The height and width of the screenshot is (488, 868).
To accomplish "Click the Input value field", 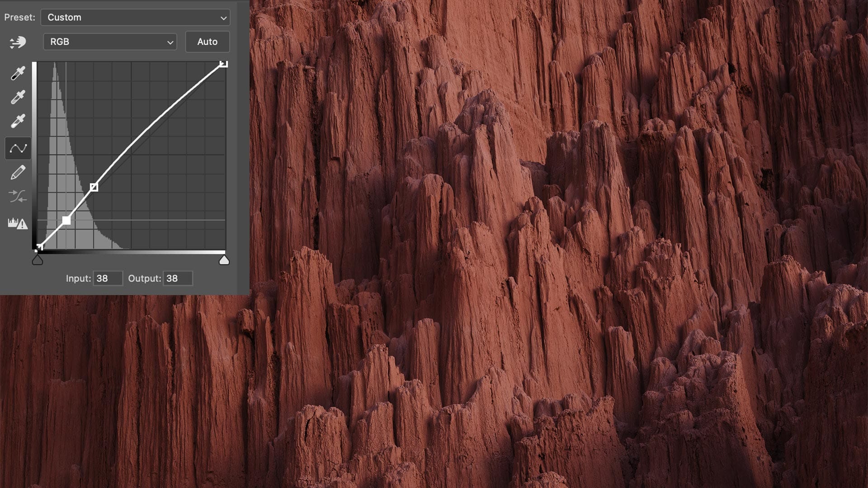I will click(108, 278).
